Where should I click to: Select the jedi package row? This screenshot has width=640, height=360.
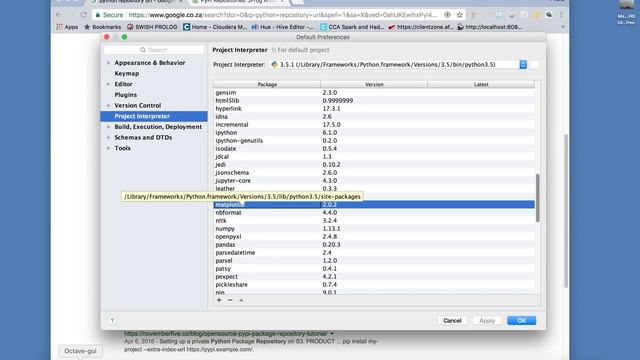click(374, 164)
